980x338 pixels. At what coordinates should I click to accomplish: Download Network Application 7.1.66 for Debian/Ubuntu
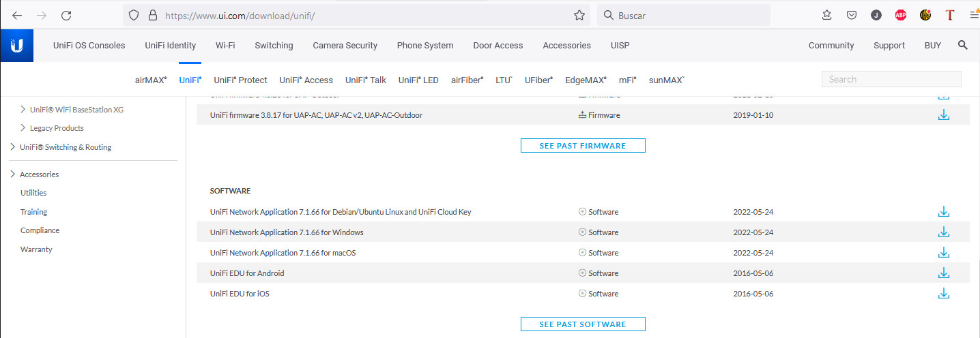coord(944,212)
